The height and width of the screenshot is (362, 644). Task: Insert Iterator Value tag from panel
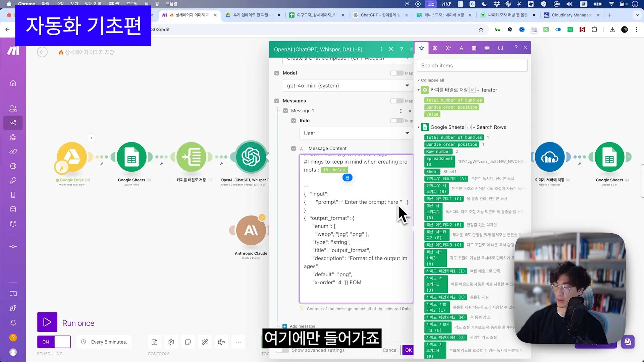(432, 114)
